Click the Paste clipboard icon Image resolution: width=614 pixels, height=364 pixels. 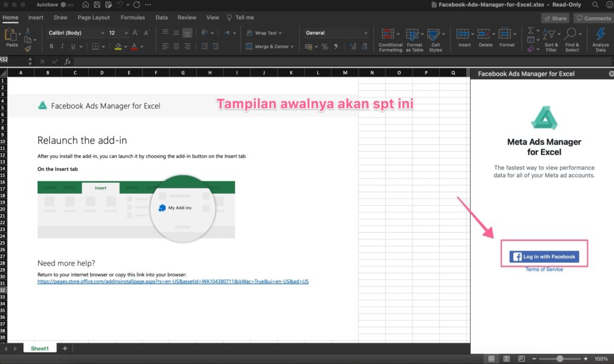click(11, 36)
